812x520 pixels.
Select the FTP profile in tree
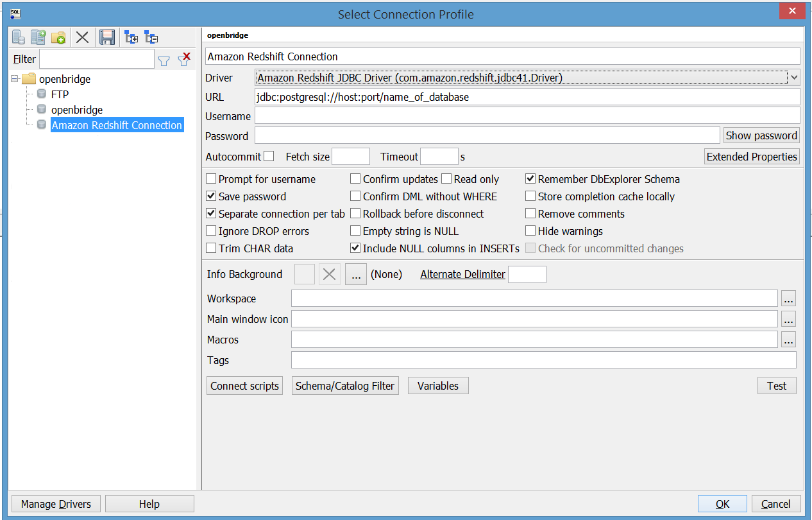(x=60, y=94)
